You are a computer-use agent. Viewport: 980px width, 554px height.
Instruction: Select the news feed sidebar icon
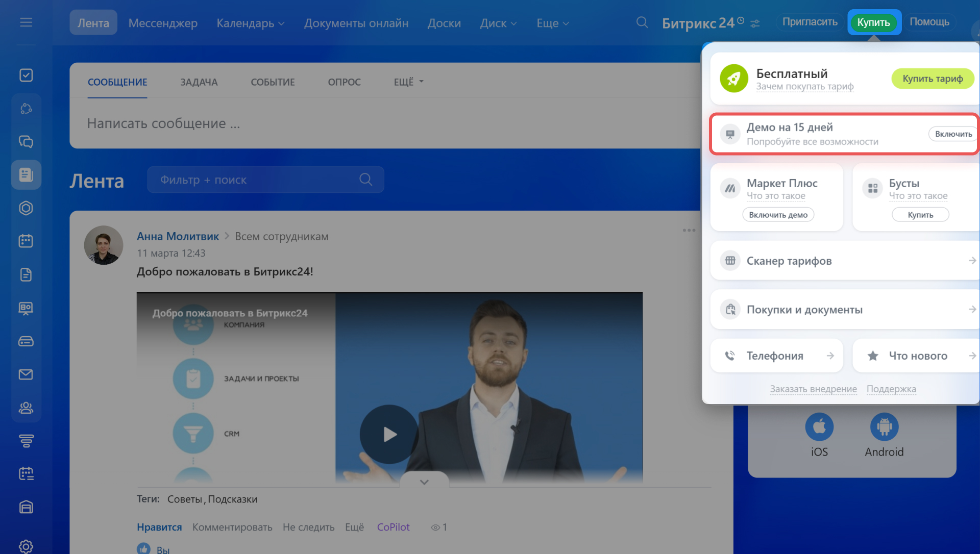[x=26, y=174]
